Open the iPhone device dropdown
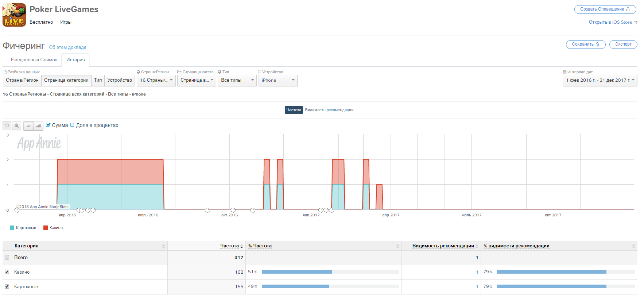The width and height of the screenshot is (644, 297). [x=278, y=80]
